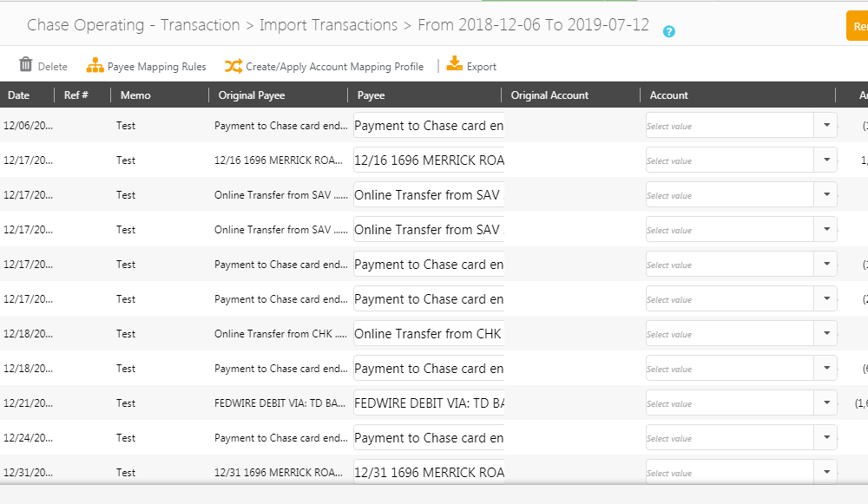
Task: Click the Memo column header
Action: pyautogui.click(x=135, y=95)
